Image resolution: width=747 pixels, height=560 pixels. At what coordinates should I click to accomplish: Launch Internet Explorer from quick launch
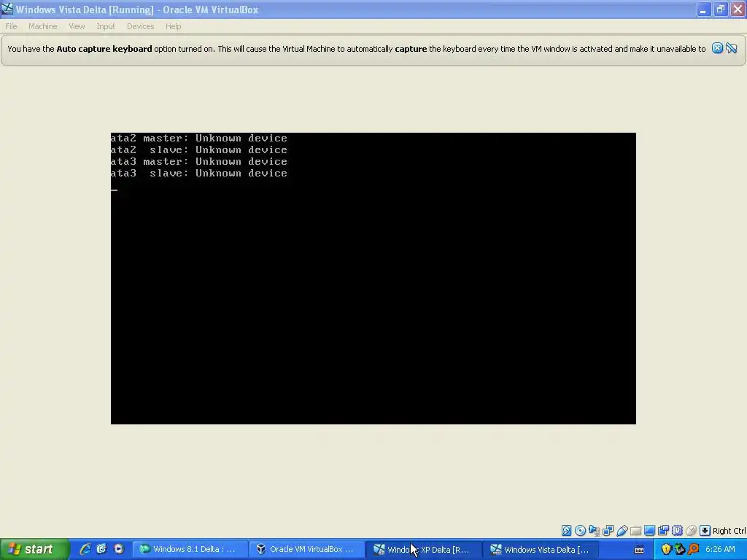pyautogui.click(x=85, y=549)
